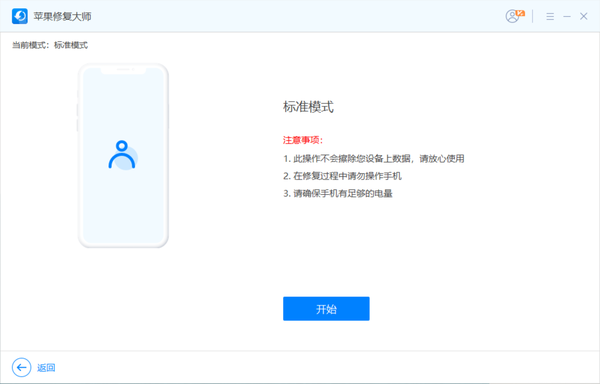Image resolution: width=600 pixels, height=384 pixels.
Task: Select the note 请确保手机有足够的电量
Action: (338, 194)
